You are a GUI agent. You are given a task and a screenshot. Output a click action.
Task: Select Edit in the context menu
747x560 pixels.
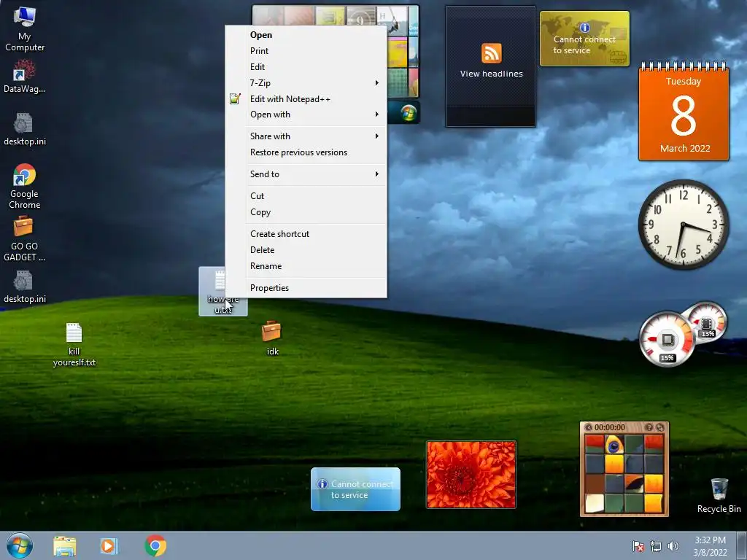[306, 67]
